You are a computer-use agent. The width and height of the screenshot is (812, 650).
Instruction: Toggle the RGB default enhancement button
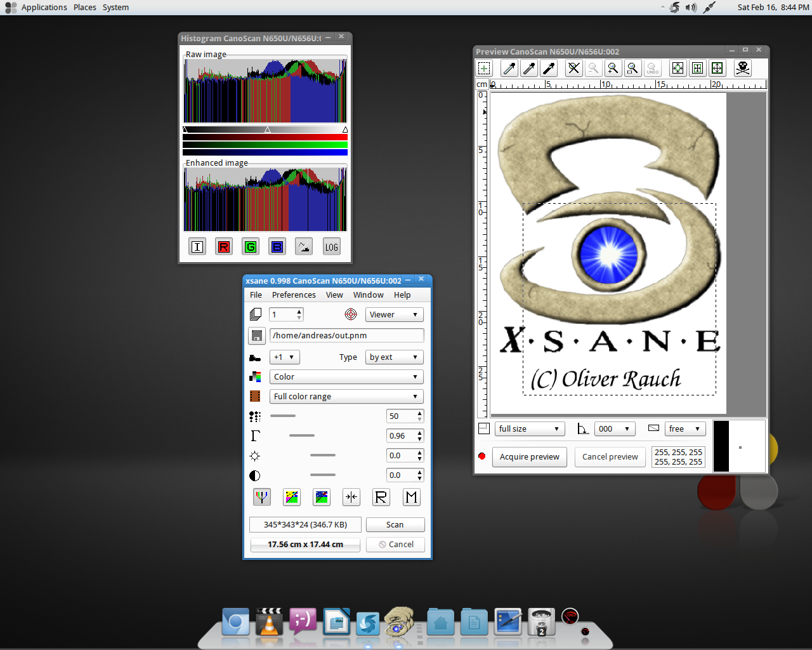point(262,497)
